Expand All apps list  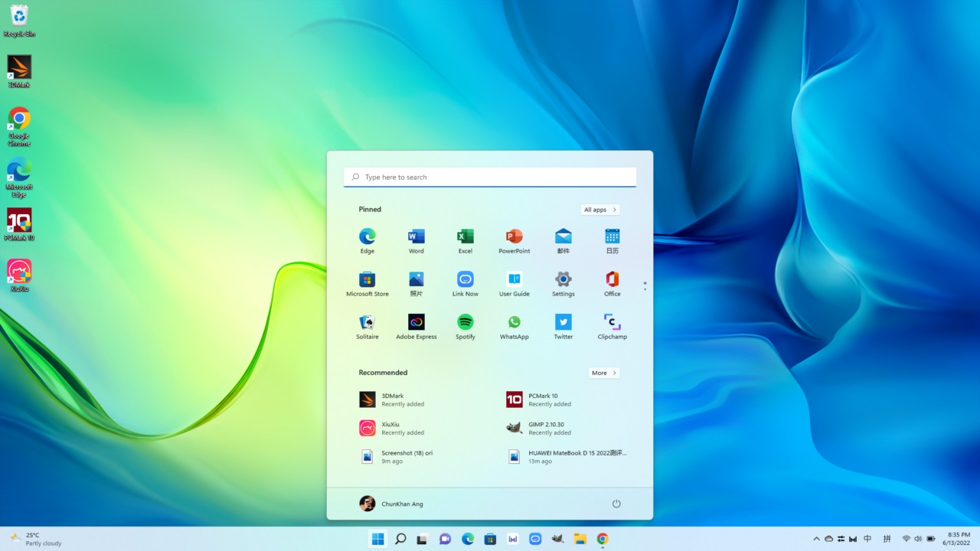coord(600,210)
